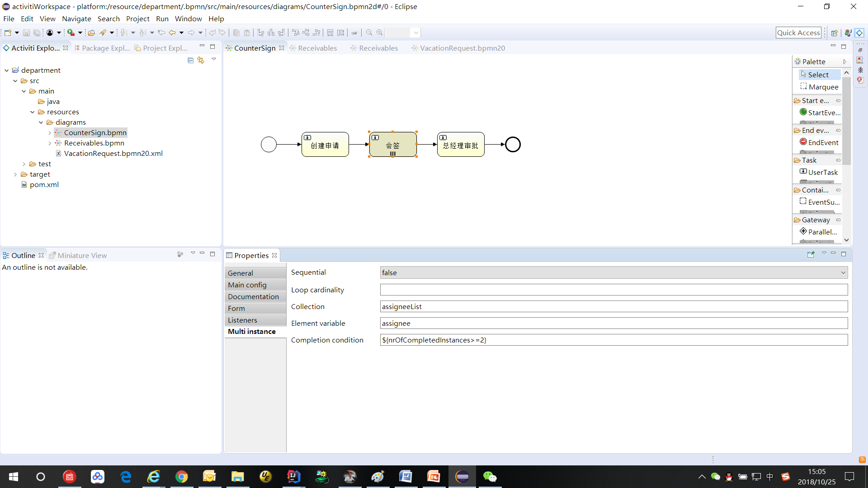Pick StartEvent from the palette

tap(820, 113)
